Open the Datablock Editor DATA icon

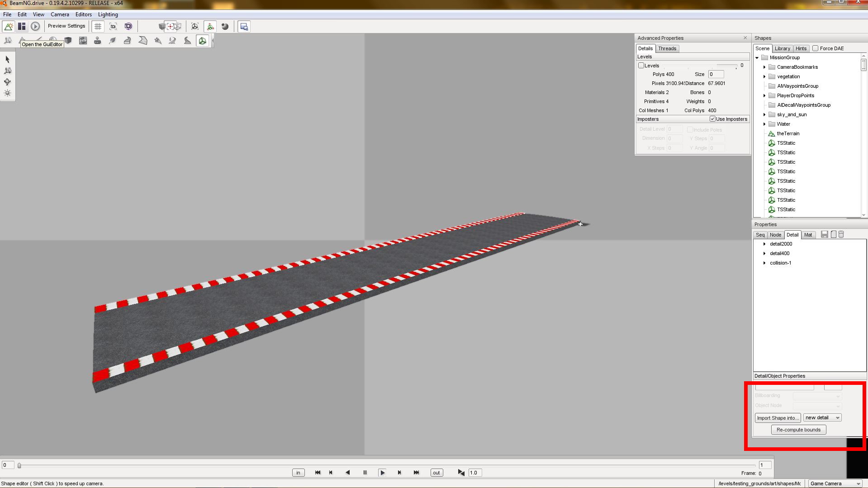pos(83,41)
